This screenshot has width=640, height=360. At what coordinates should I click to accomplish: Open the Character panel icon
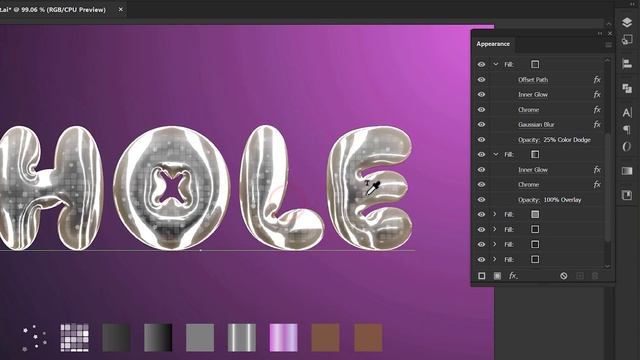627,112
